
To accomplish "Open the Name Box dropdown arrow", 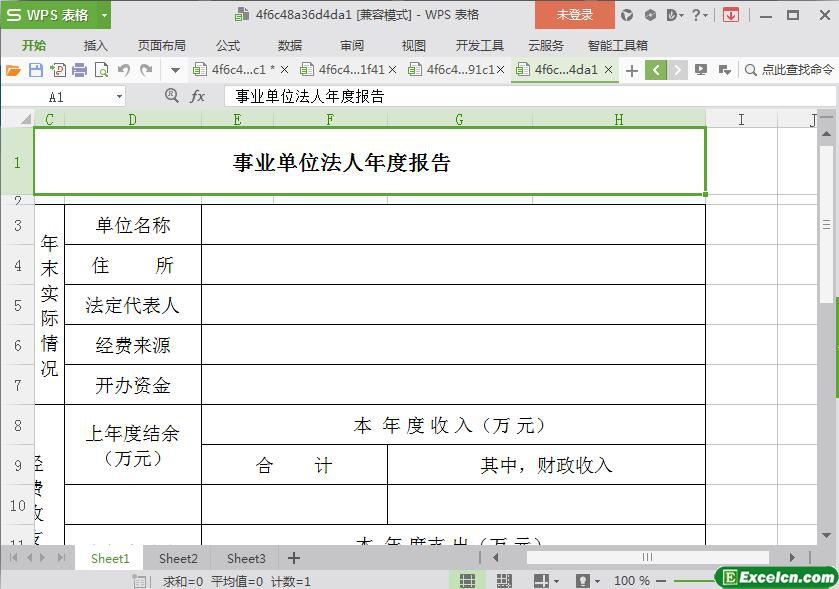I will point(119,97).
